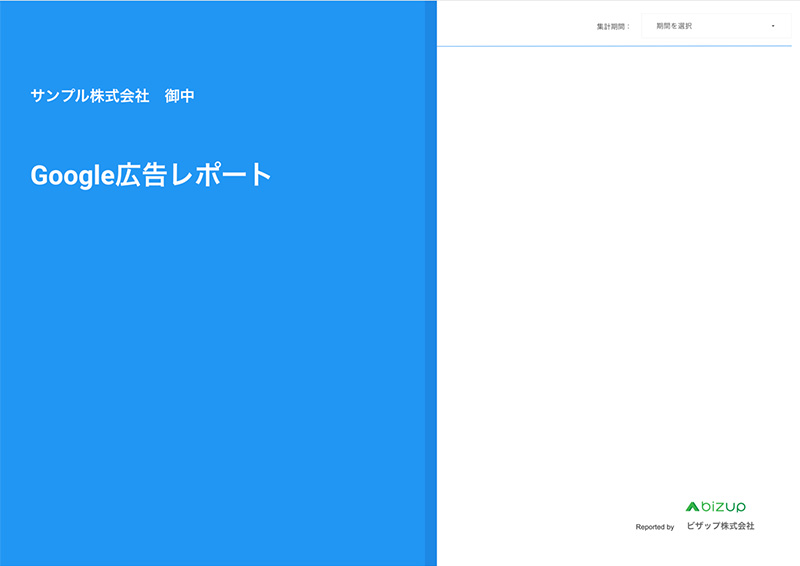Click the Reported by label
The width and height of the screenshot is (800, 566).
(655, 527)
